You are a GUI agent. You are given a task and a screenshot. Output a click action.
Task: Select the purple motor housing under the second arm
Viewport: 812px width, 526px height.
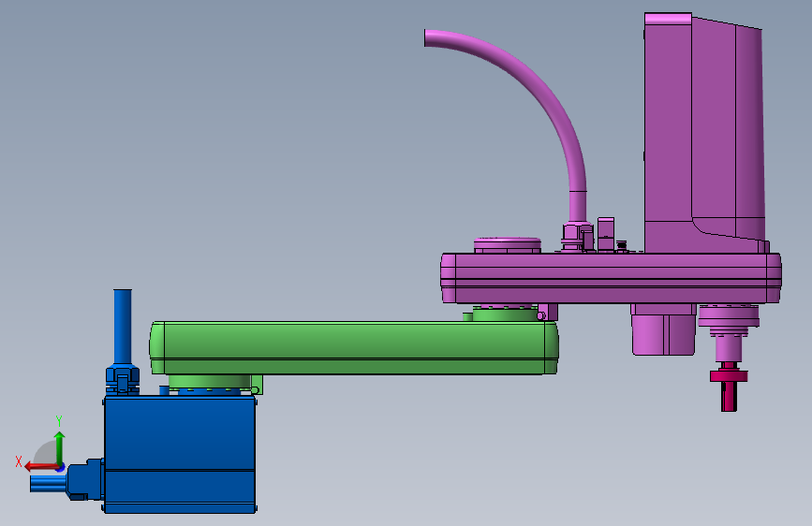663,329
